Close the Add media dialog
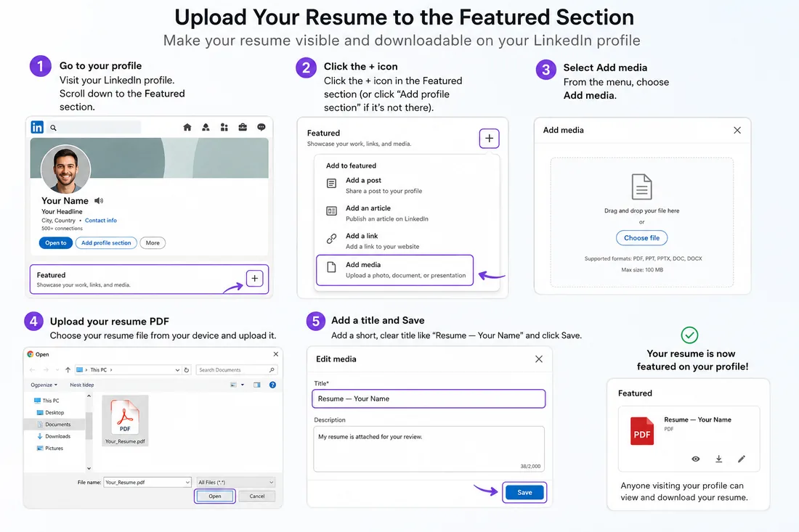The image size is (799, 532). (737, 131)
